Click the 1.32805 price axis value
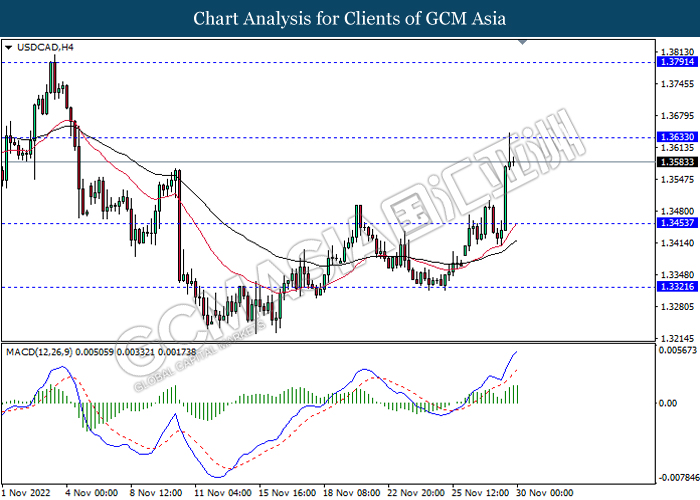 click(678, 307)
